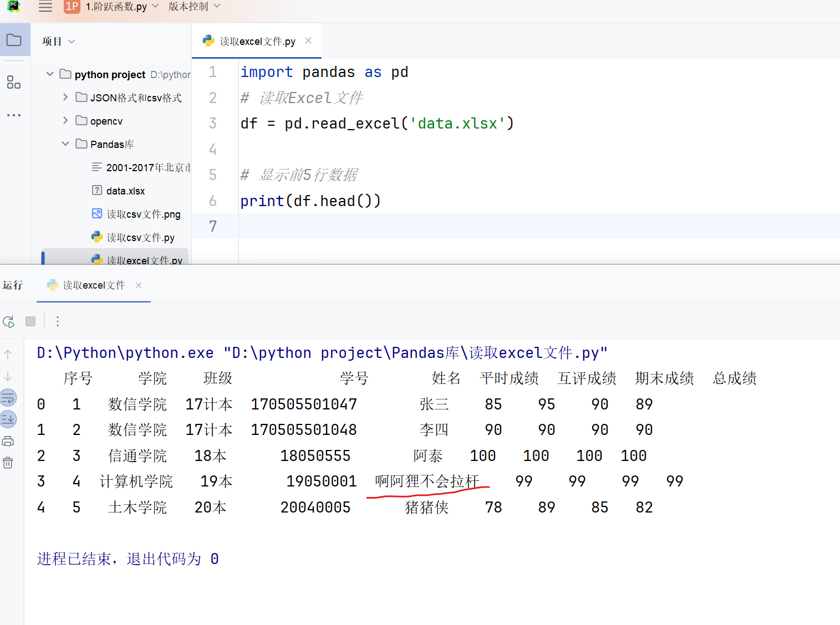Expand the opencv folder

65,120
